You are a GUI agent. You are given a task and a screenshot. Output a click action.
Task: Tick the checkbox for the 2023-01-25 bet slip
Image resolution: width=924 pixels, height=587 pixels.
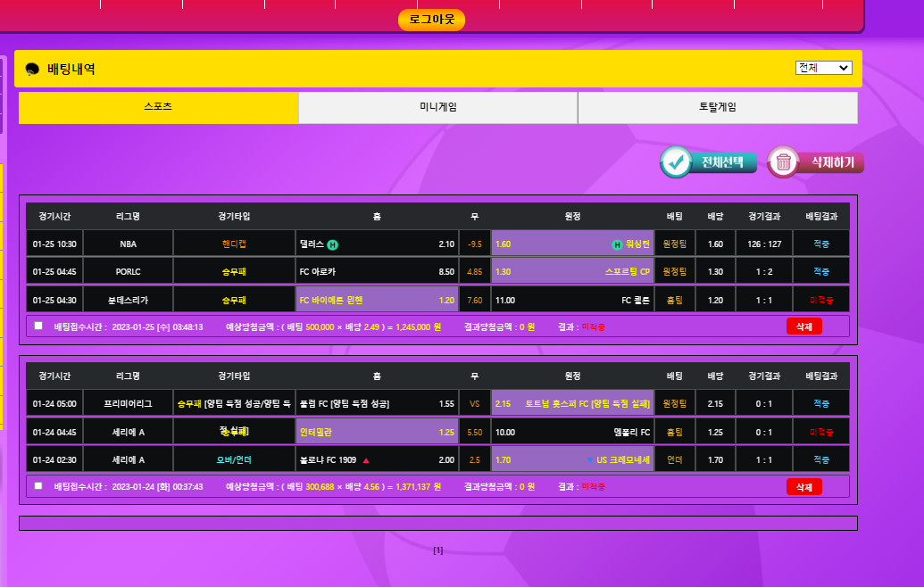click(38, 326)
